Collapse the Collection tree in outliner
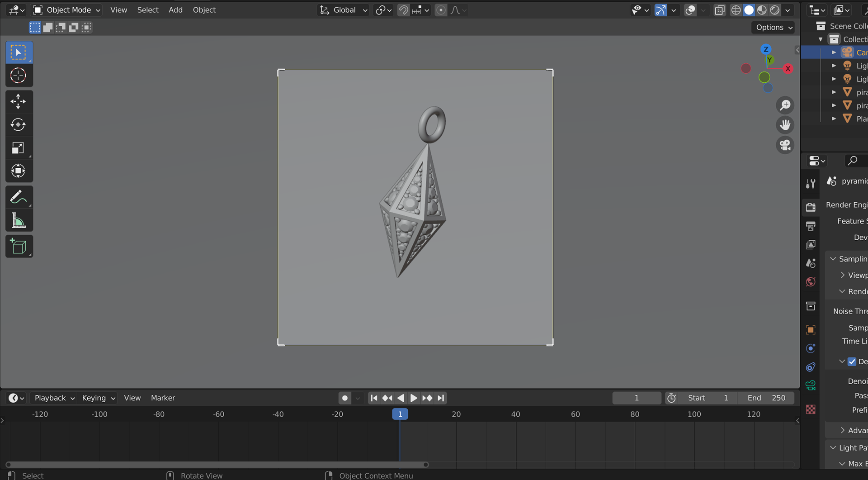Screen dimensions: 868x480 (821, 39)
